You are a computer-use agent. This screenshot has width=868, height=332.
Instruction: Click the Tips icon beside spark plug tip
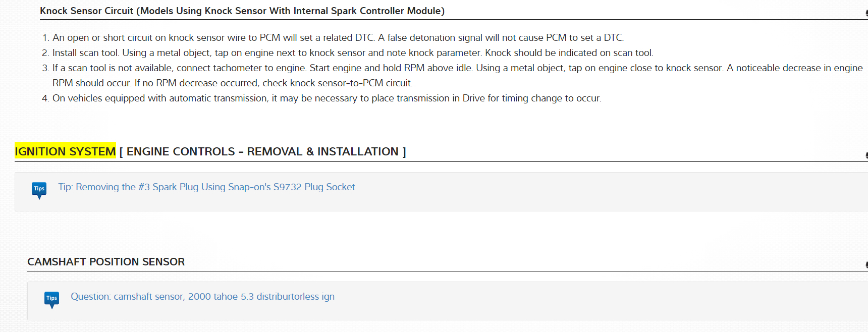pos(39,190)
